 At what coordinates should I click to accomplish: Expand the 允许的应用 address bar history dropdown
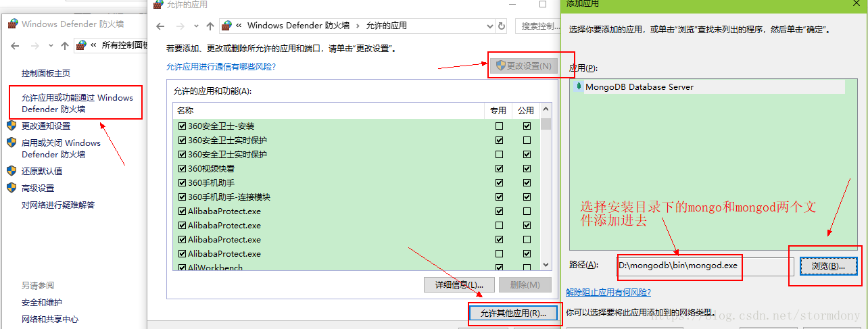tap(490, 26)
